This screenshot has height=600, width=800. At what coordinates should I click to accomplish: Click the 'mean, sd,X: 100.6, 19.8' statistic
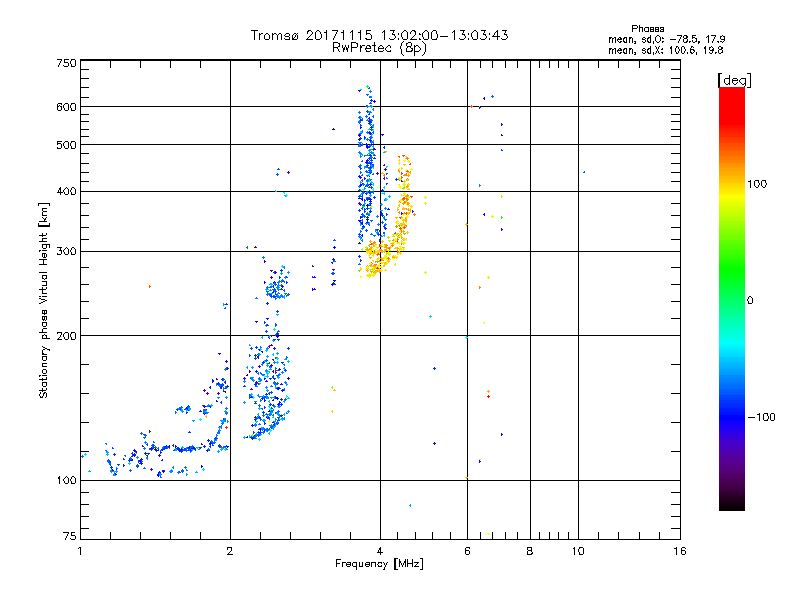click(665, 50)
